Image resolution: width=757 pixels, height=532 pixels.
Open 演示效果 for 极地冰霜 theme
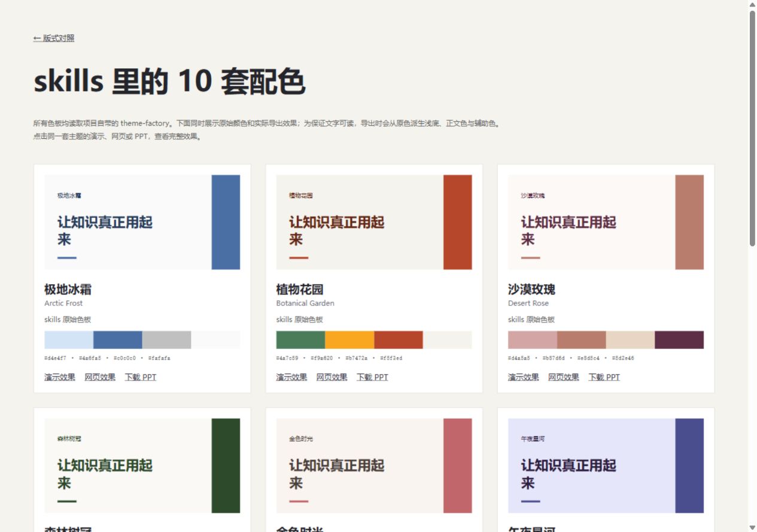pos(60,377)
